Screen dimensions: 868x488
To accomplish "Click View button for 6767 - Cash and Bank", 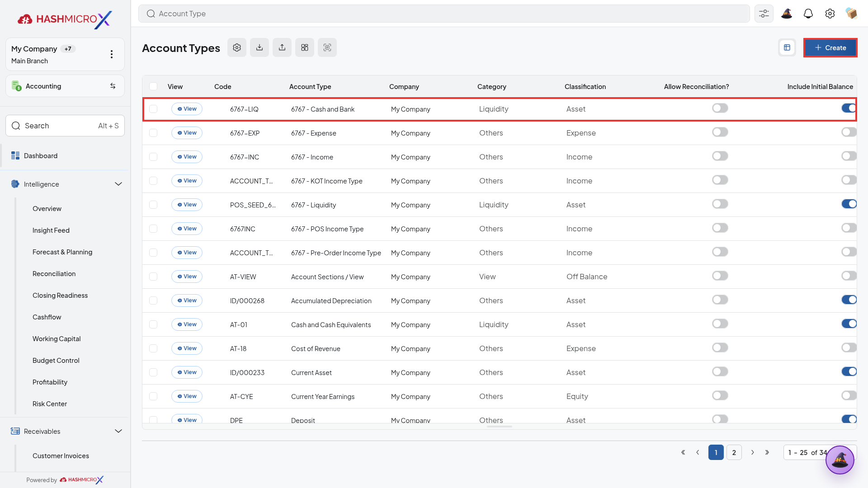I will point(187,109).
